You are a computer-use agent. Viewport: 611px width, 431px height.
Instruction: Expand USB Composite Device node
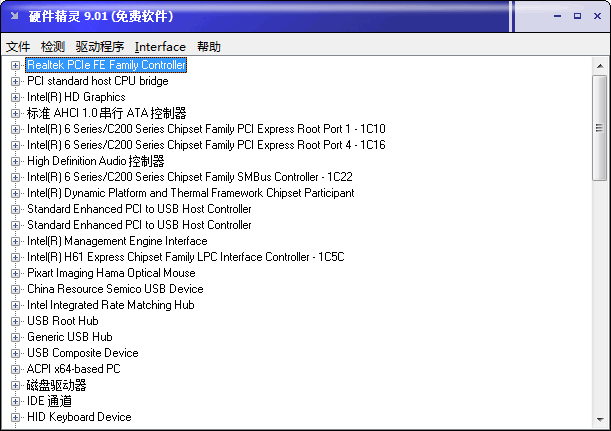15,353
